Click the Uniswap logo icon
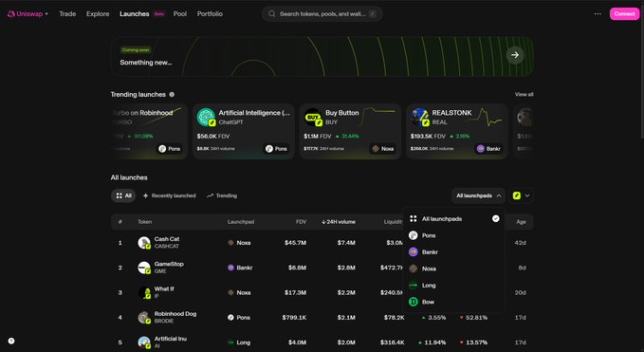This screenshot has width=644, height=352. click(x=11, y=13)
